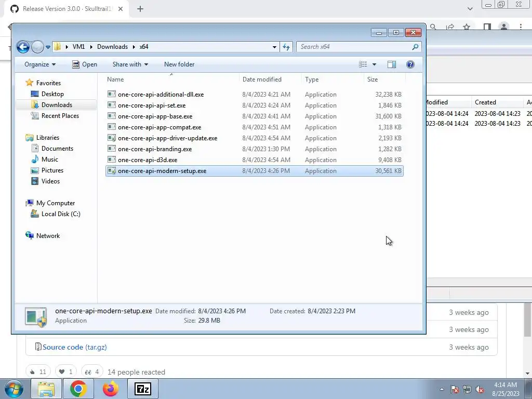Open a new Chrome tab
The width and height of the screenshot is (532, 399).
[140, 9]
